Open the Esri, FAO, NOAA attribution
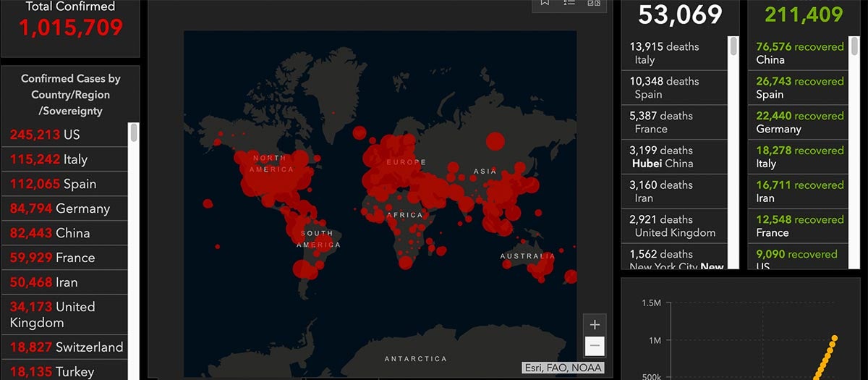The height and width of the screenshot is (380, 868). (563, 368)
